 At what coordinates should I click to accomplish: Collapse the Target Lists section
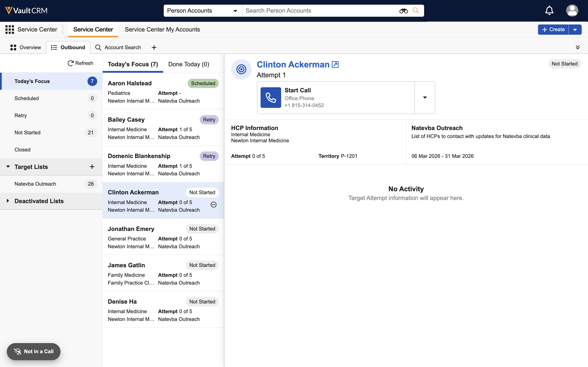tap(8, 167)
